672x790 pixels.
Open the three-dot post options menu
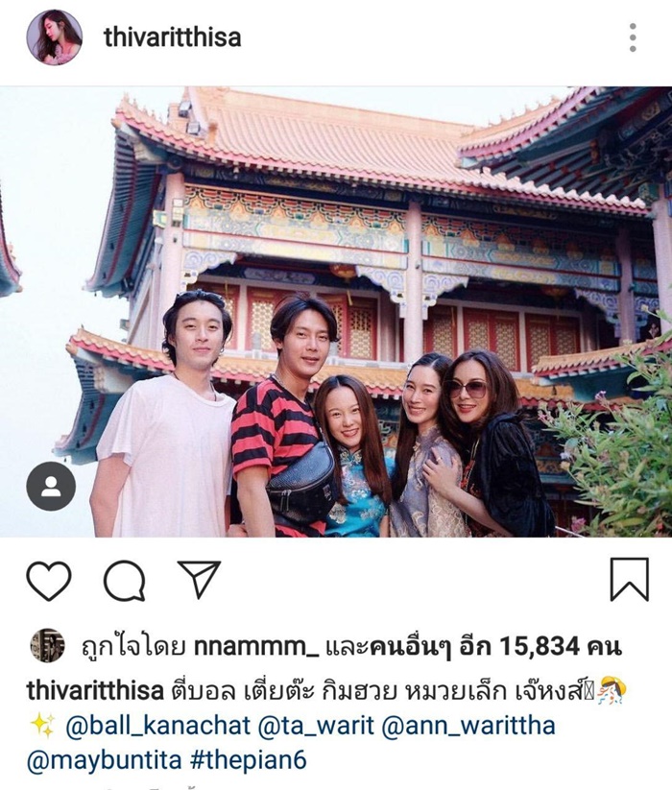633,37
